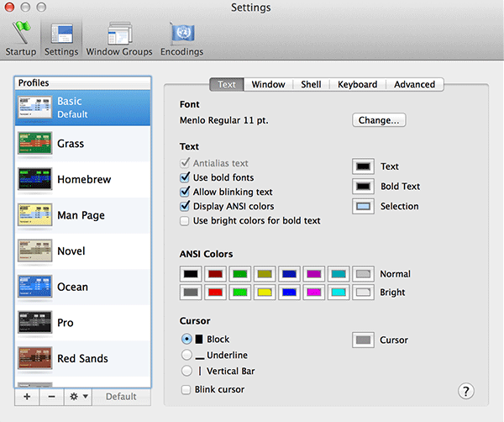The height and width of the screenshot is (422, 504).
Task: Switch to the Keyboard tab
Action: coord(357,84)
